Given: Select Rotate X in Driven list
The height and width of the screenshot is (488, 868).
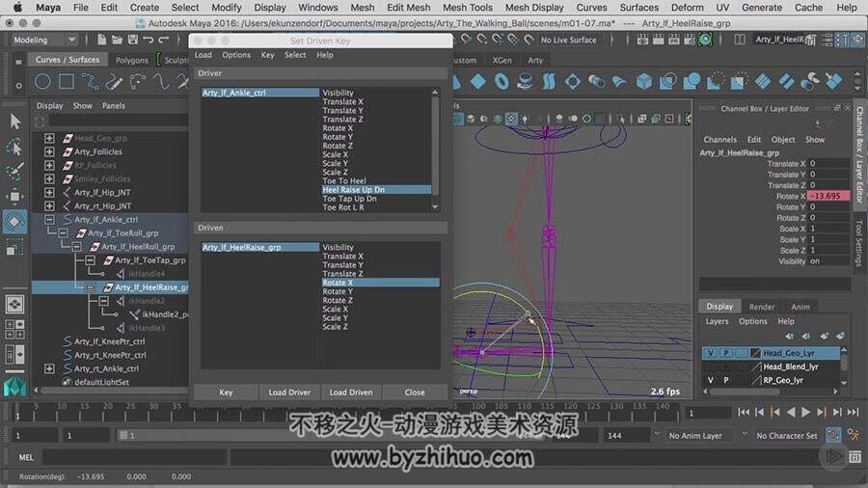Looking at the screenshot, I should (x=380, y=283).
